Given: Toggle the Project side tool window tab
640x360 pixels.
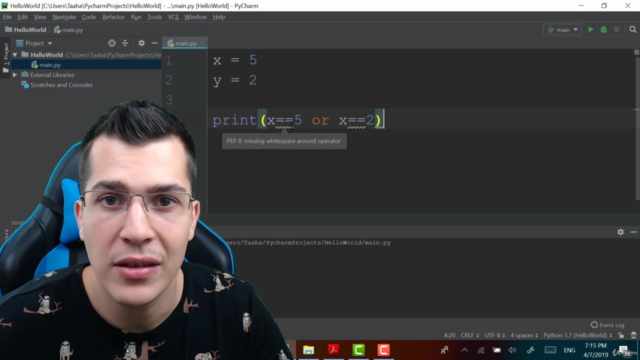Looking at the screenshot, I should (x=6, y=58).
